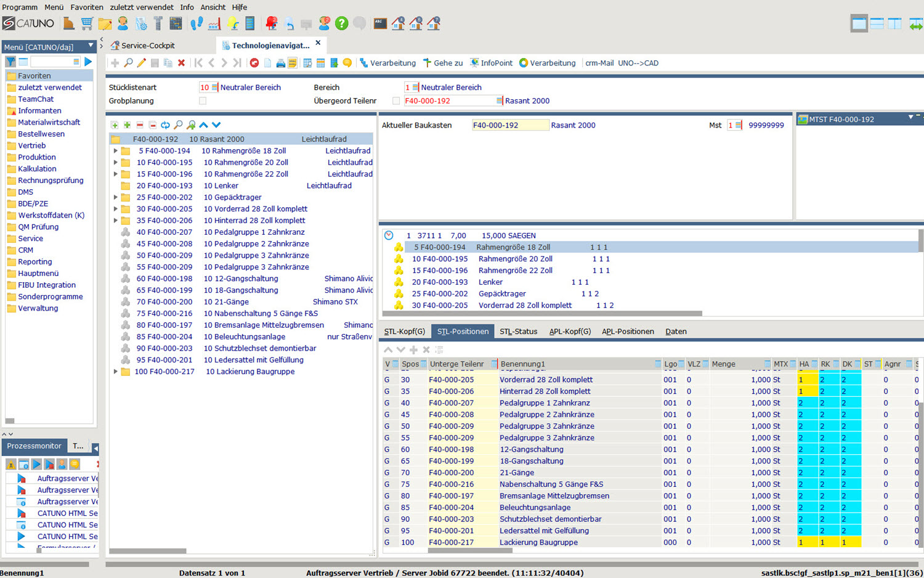Click the shopping cart icon in top toolbar

click(87, 24)
